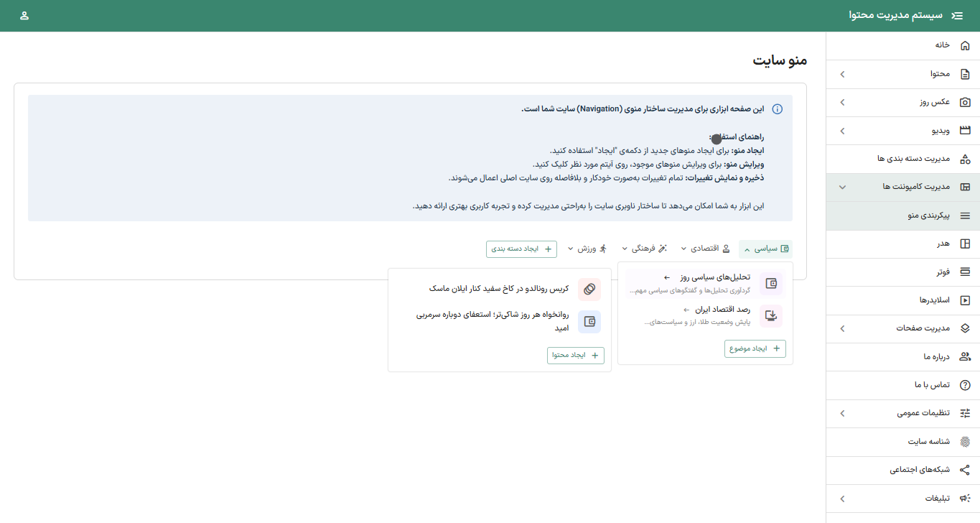Open هدر via its header layout icon
980x523 pixels.
pyautogui.click(x=965, y=244)
